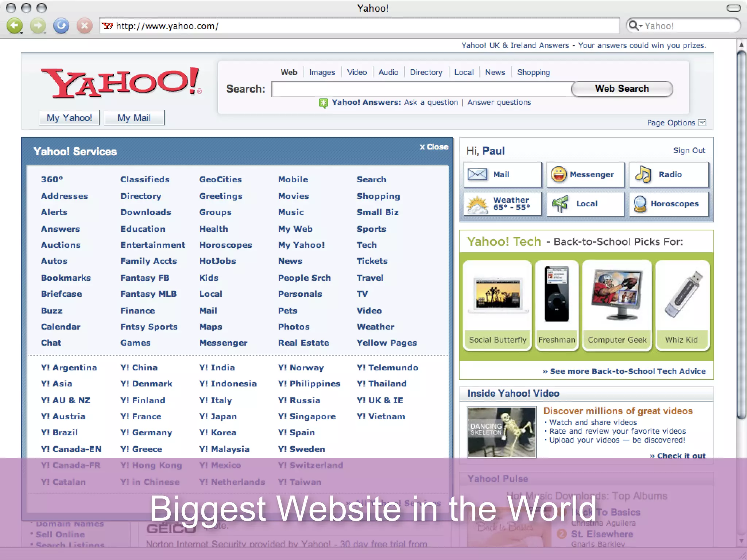
Task: Go to Y! Japan site
Action: pos(218,416)
